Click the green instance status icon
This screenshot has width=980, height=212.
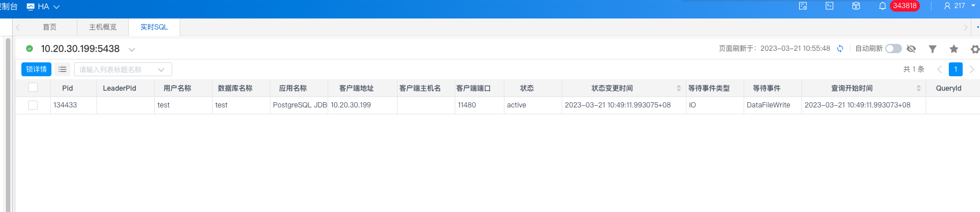[x=29, y=49]
